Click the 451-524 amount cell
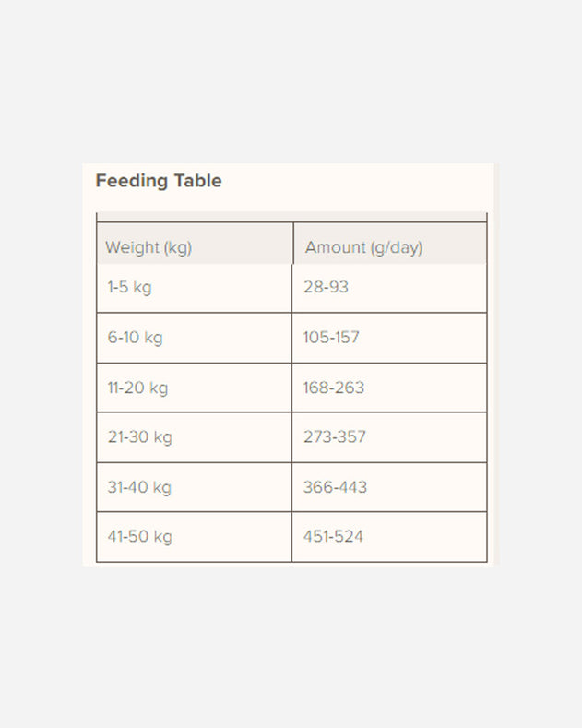Viewport: 582px width, 728px height. click(333, 537)
